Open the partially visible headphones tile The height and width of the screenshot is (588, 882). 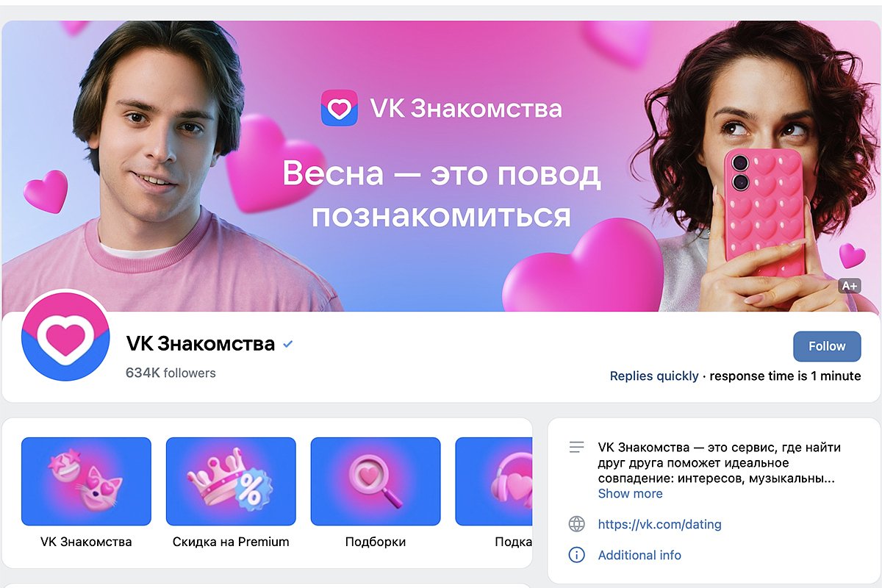[x=494, y=481]
